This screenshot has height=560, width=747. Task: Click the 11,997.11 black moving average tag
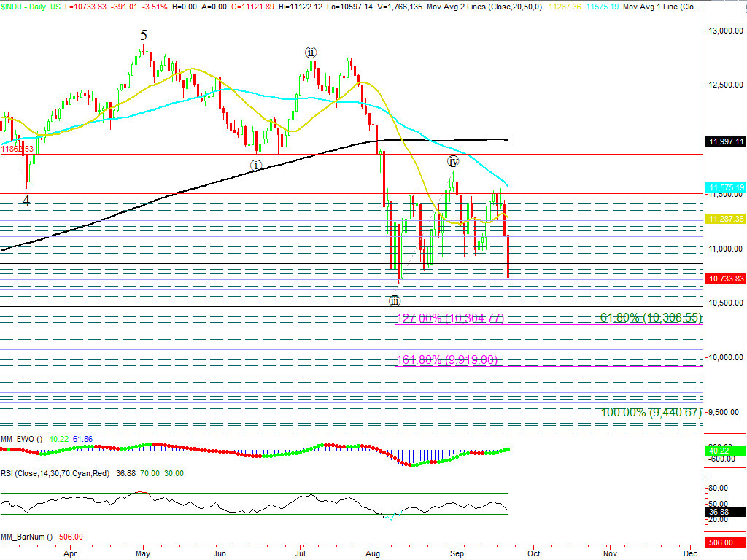(x=725, y=141)
